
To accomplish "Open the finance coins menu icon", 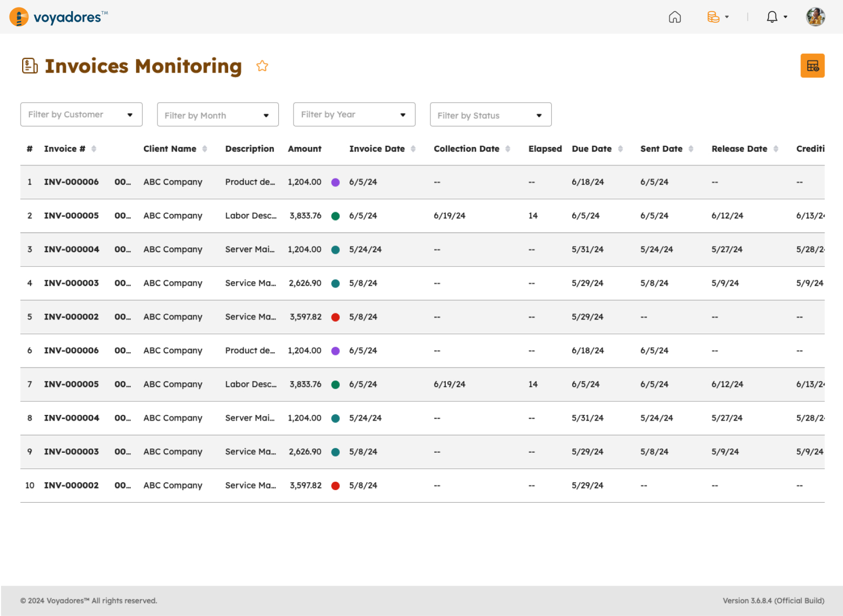I will coord(713,17).
